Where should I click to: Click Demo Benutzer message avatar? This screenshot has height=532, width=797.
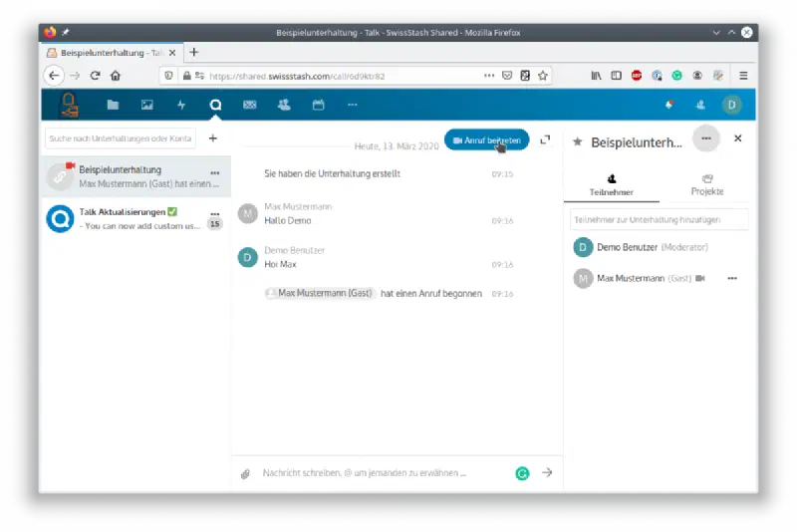click(247, 258)
